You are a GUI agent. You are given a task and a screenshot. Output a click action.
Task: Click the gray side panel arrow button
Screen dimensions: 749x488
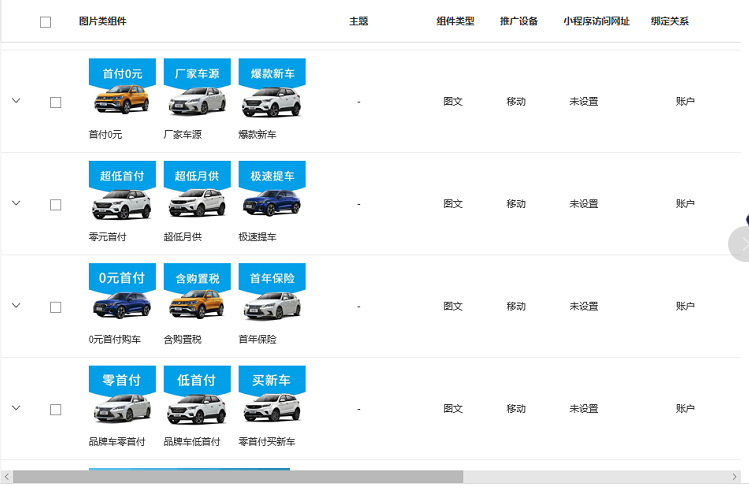pyautogui.click(x=741, y=245)
